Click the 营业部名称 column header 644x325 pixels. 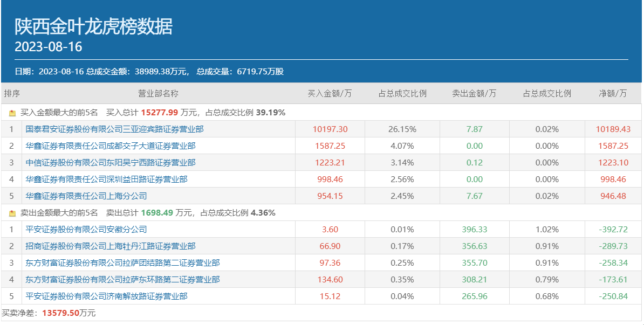158,93
